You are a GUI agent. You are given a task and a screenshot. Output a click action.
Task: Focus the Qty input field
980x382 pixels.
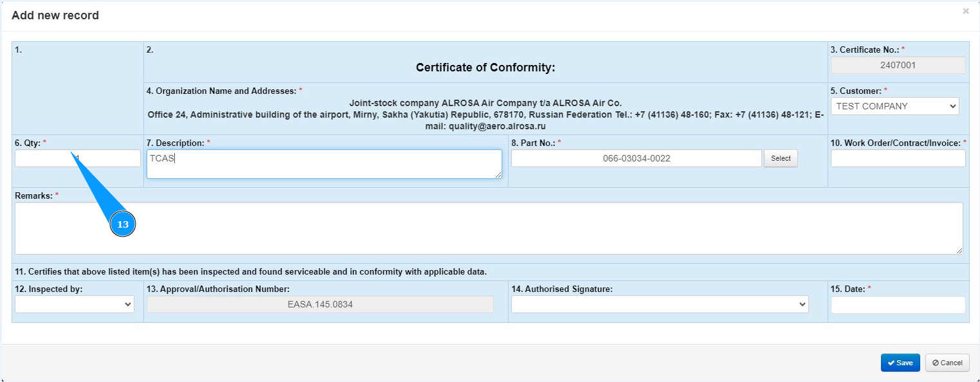39,158
